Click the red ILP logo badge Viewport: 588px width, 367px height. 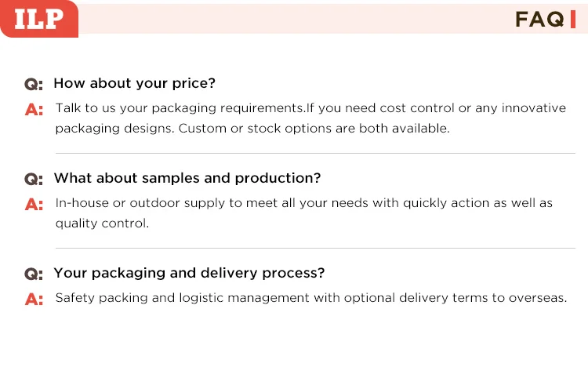pyautogui.click(x=38, y=19)
